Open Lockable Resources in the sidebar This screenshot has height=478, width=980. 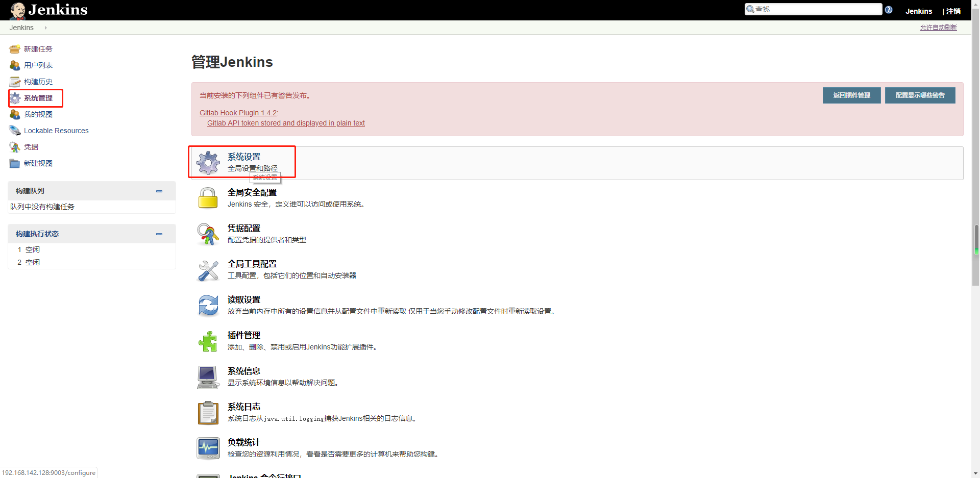click(x=56, y=131)
